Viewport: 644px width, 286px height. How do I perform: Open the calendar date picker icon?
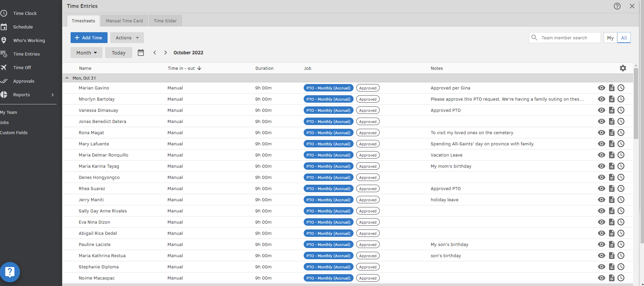point(141,53)
